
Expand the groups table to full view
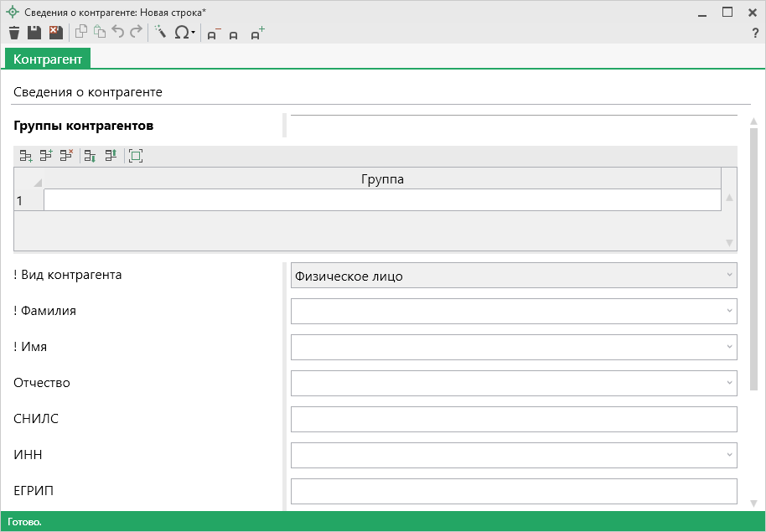click(x=136, y=155)
